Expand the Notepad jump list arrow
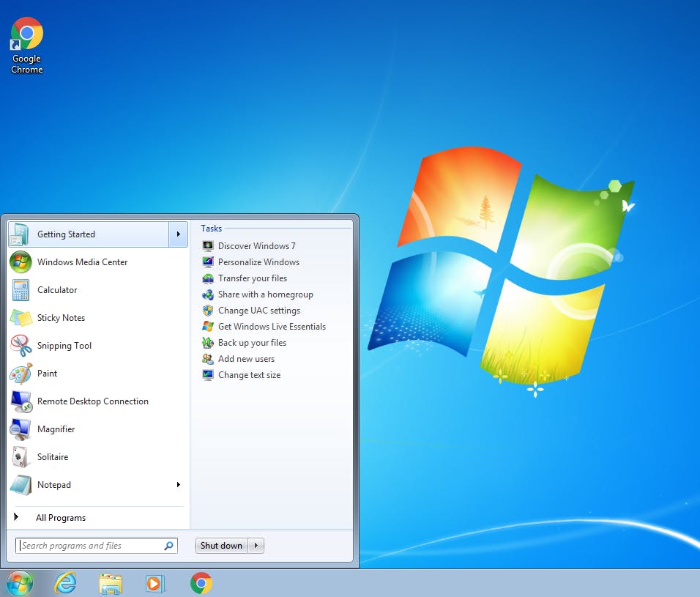 (x=178, y=485)
